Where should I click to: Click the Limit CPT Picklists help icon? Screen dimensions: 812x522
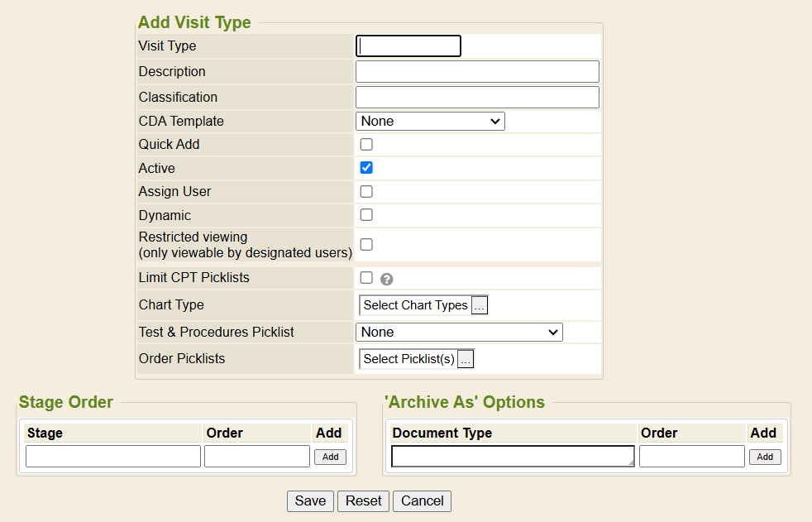tap(386, 280)
